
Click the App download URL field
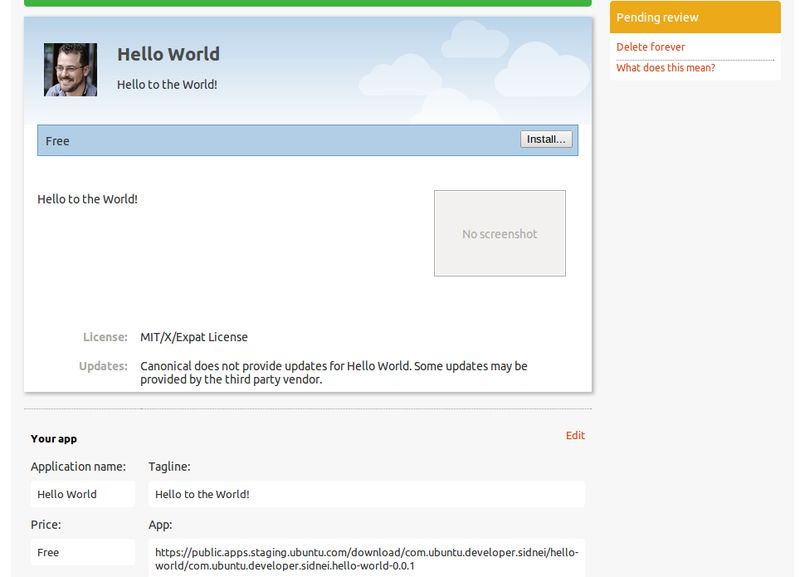click(x=366, y=559)
